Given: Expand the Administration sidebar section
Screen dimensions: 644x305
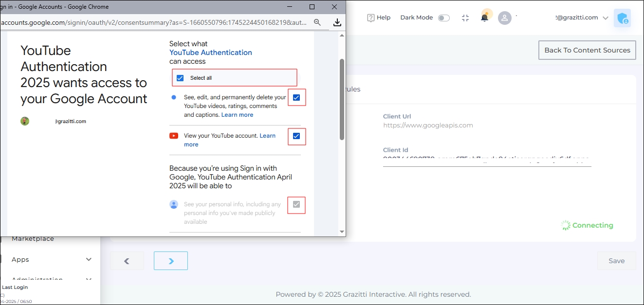Looking at the screenshot, I should pos(89,279).
